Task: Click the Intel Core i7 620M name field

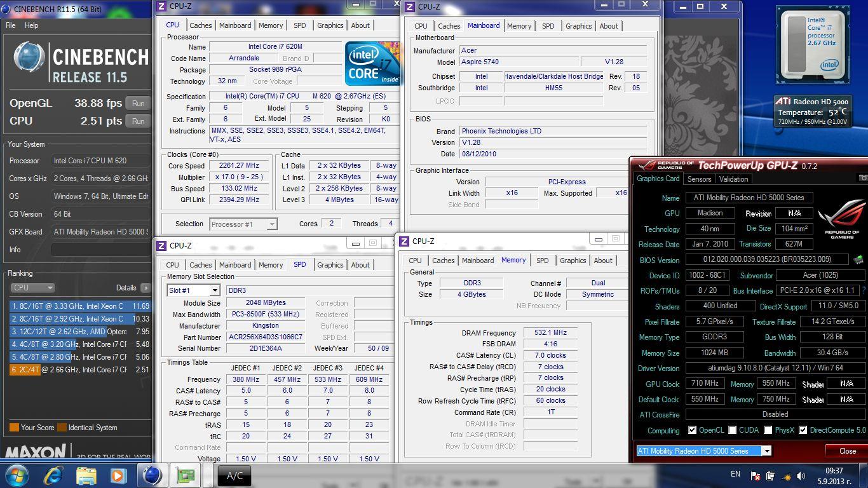Action: coord(275,47)
